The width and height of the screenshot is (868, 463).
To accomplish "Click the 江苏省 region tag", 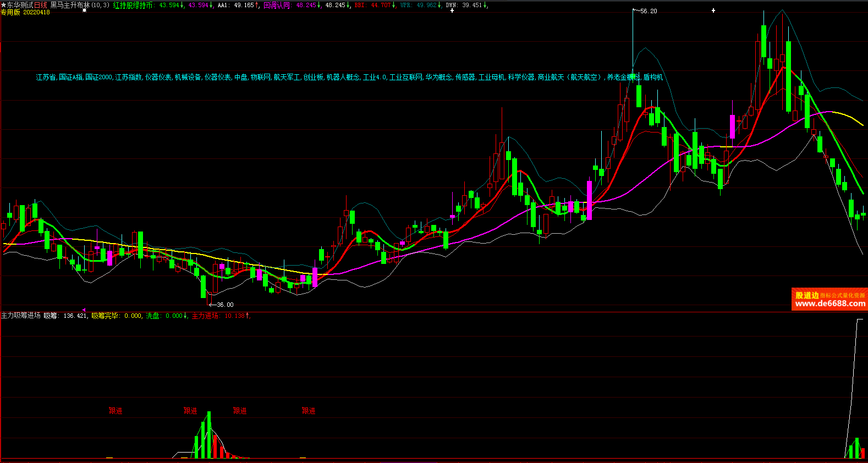I will [x=46, y=78].
